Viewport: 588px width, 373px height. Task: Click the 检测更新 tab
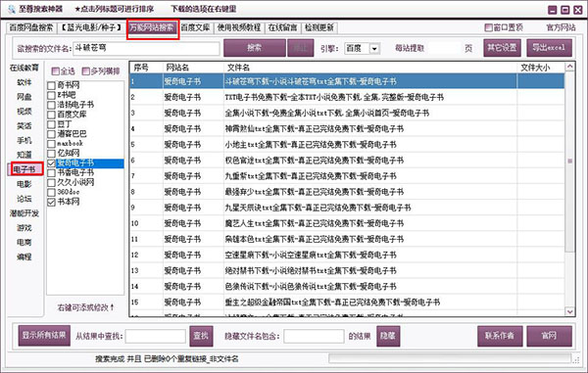pos(319,27)
